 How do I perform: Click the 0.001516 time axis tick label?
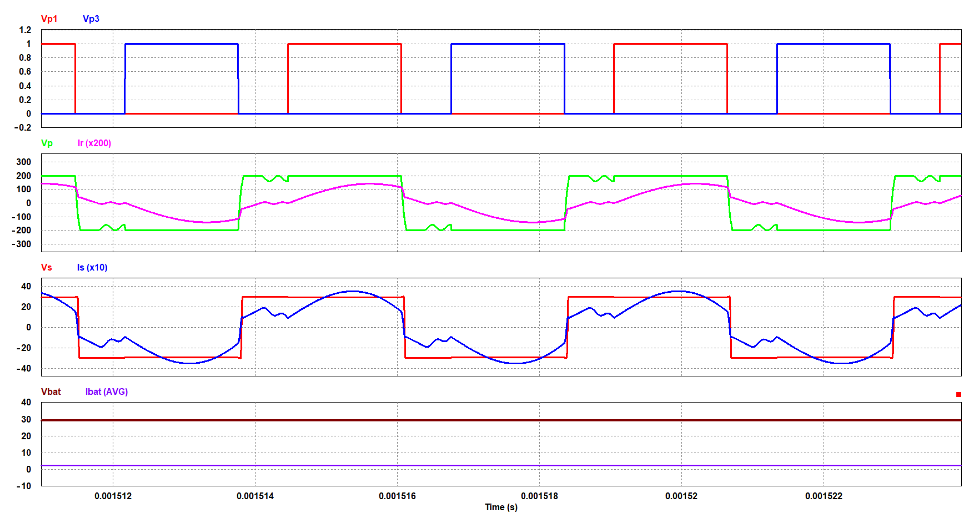397,496
